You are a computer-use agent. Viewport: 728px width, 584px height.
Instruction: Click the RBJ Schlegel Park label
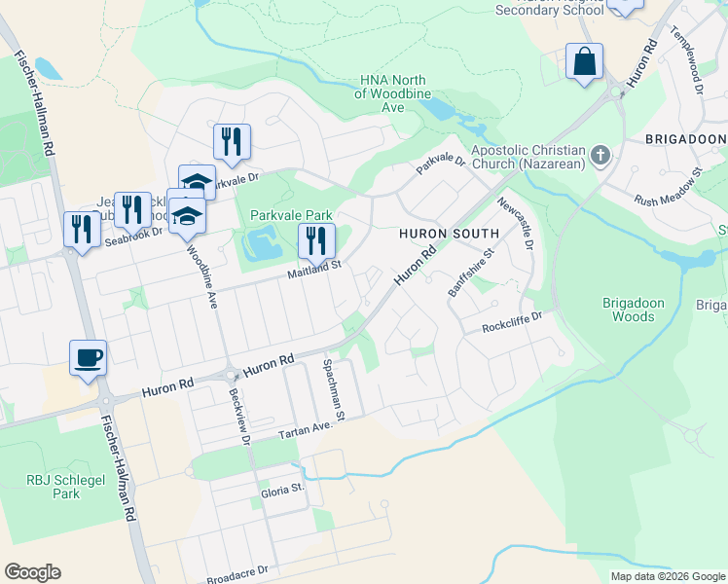pyautogui.click(x=66, y=487)
